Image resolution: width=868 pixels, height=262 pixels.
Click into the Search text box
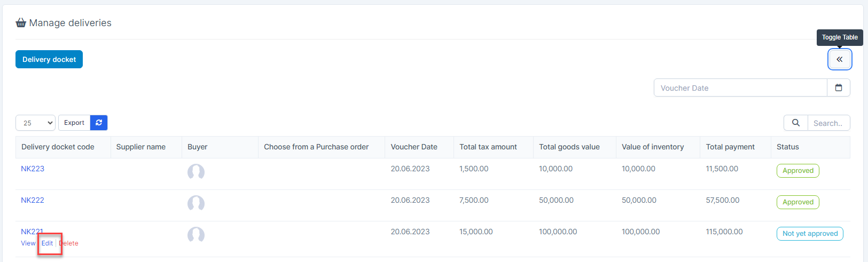pyautogui.click(x=828, y=123)
